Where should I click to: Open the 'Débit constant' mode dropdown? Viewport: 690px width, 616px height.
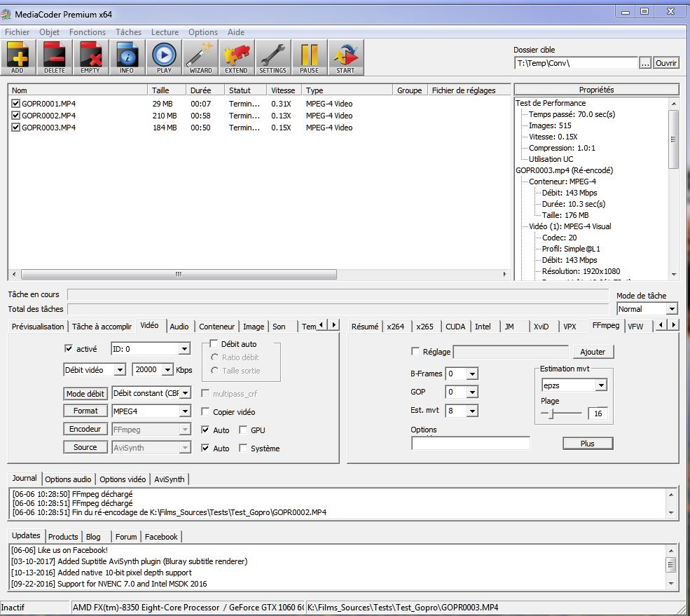[x=186, y=392]
